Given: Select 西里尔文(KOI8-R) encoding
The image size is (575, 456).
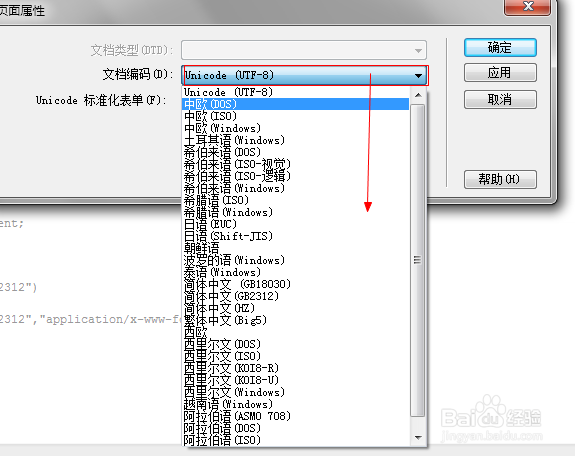Looking at the screenshot, I should (x=296, y=368).
